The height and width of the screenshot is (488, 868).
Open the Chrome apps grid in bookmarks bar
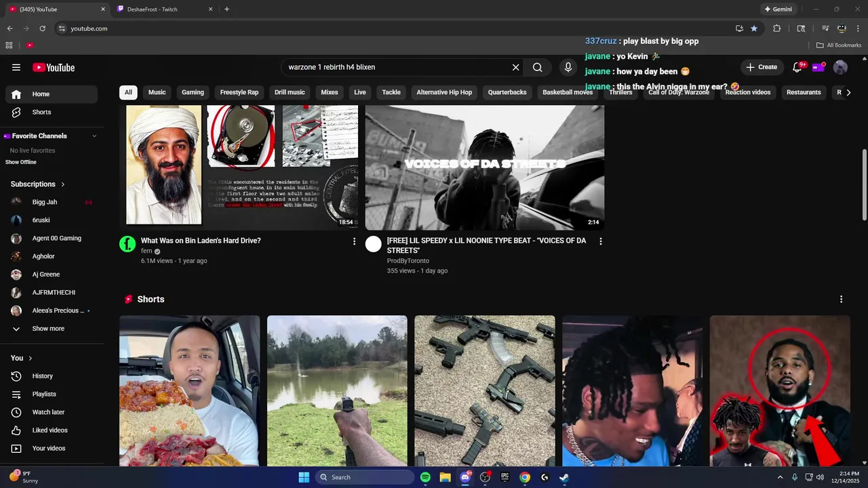click(x=9, y=45)
